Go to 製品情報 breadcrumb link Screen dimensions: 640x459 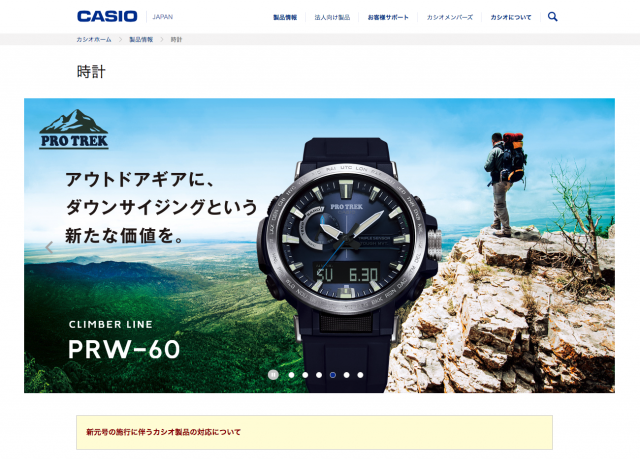(x=141, y=40)
